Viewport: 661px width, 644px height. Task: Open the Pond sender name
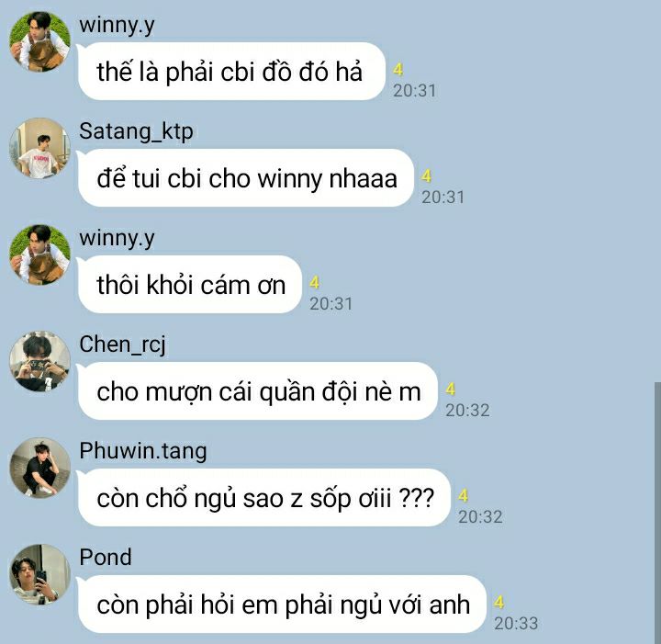point(106,557)
